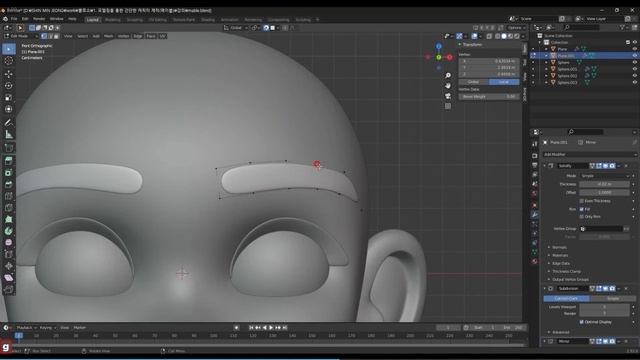Image resolution: width=640 pixels, height=360 pixels.
Task: Open the viewport Options dropdown
Action: [x=516, y=28]
